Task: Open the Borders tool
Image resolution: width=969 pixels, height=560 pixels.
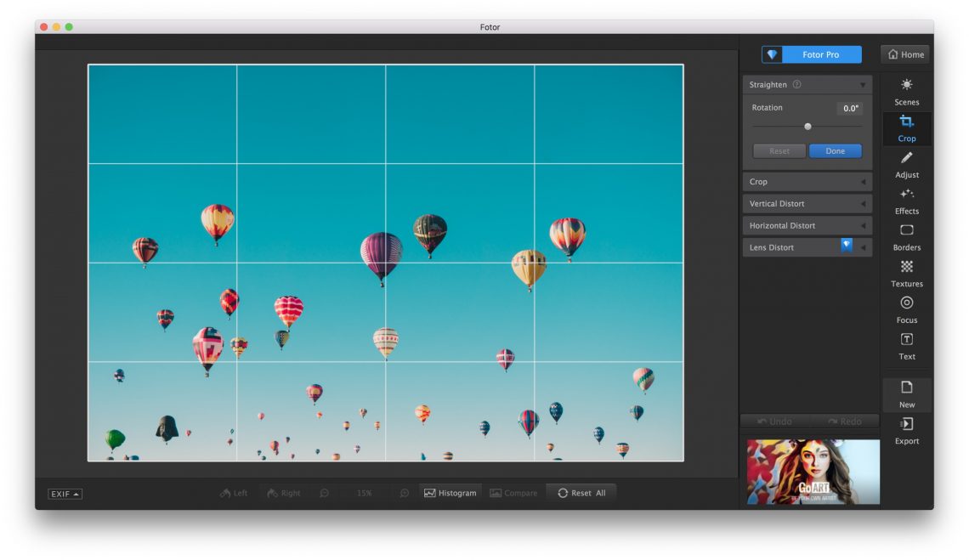Action: [x=906, y=237]
